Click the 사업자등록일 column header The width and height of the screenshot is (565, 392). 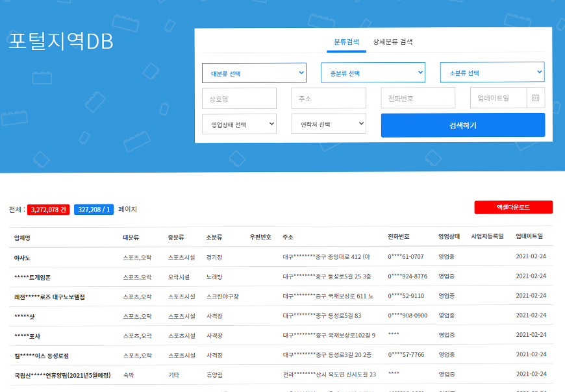pos(488,236)
